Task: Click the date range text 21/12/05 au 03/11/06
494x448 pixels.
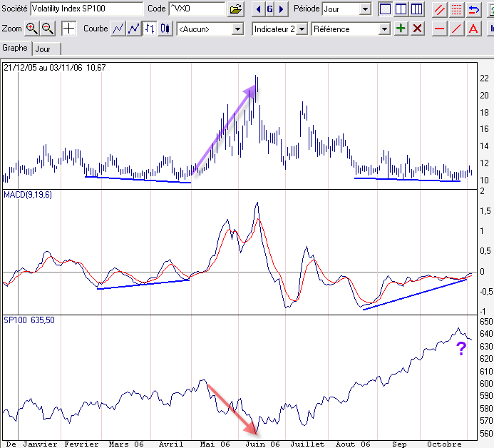Action: (43, 68)
